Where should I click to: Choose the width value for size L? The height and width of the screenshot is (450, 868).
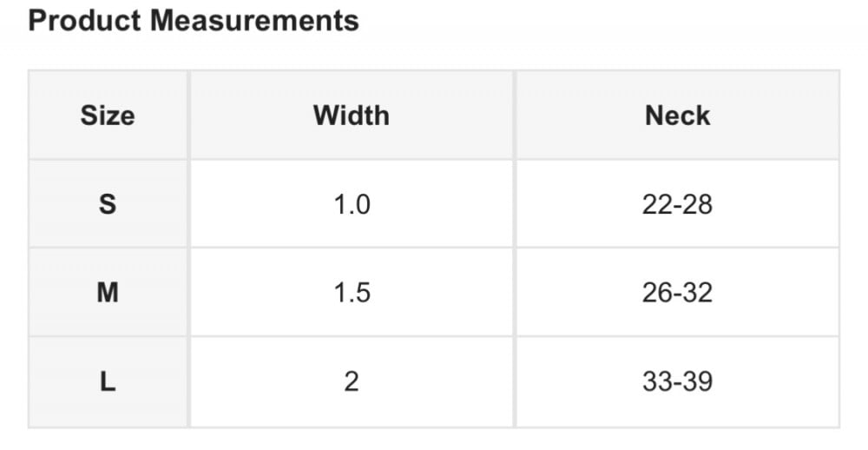coord(352,381)
